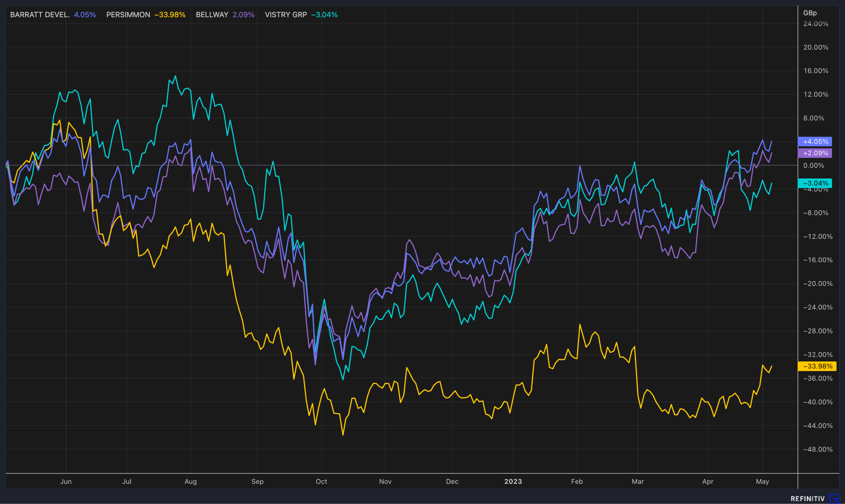Click the Sep month axis label
Viewport: 845px width, 504px height.
[x=257, y=481]
